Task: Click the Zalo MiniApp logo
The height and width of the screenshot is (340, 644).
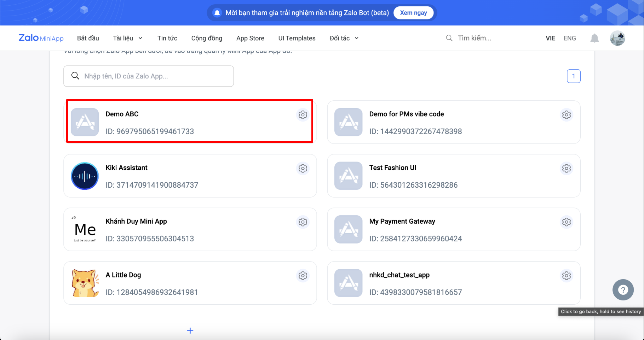Action: [41, 38]
